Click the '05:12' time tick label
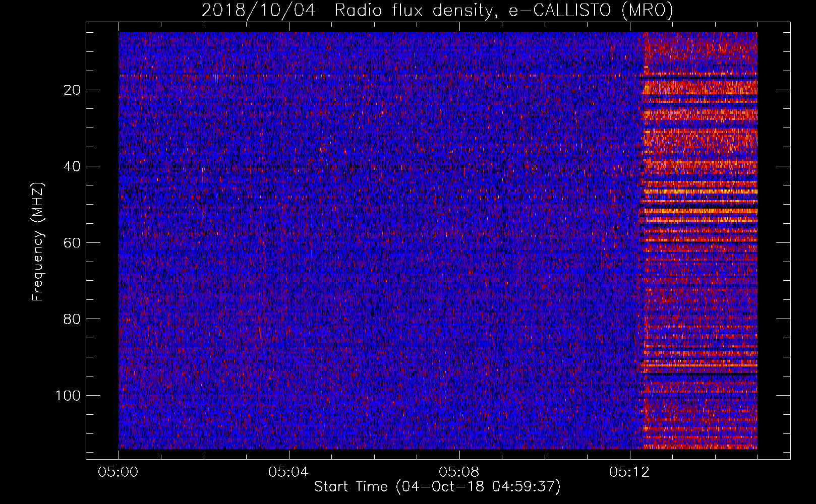Screen dimensions: 816x504 tap(629, 472)
